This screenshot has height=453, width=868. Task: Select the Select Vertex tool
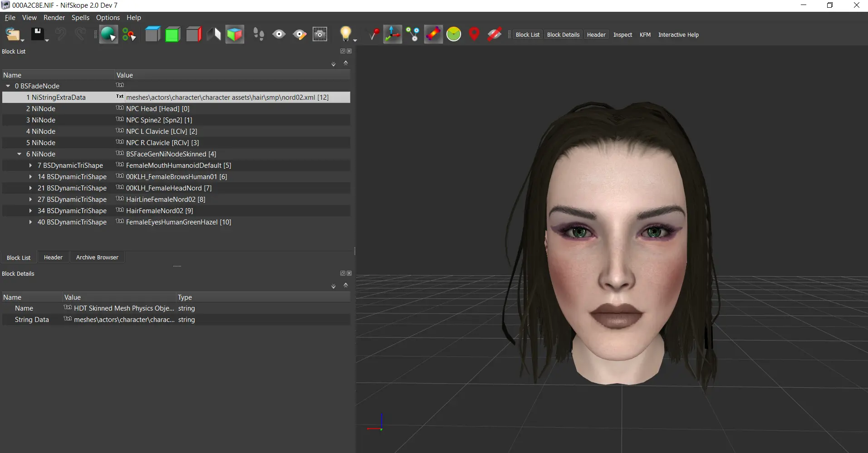[129, 34]
